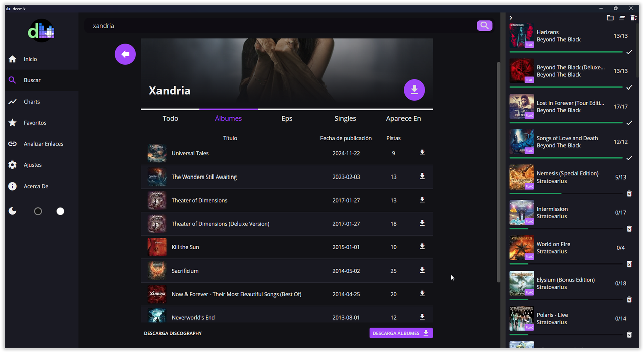
Task: Click Beyond The Black (Deluxe) queue entry
Action: 571,71
